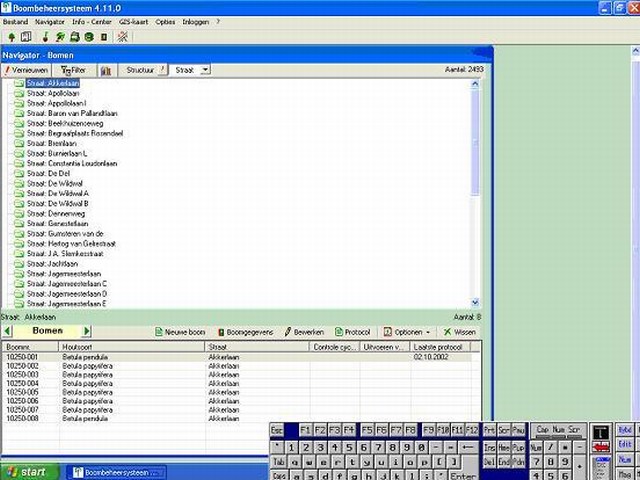The image size is (640, 480).
Task: Click the backspace arrow key on the on-screen keyboard
Action: (468, 447)
